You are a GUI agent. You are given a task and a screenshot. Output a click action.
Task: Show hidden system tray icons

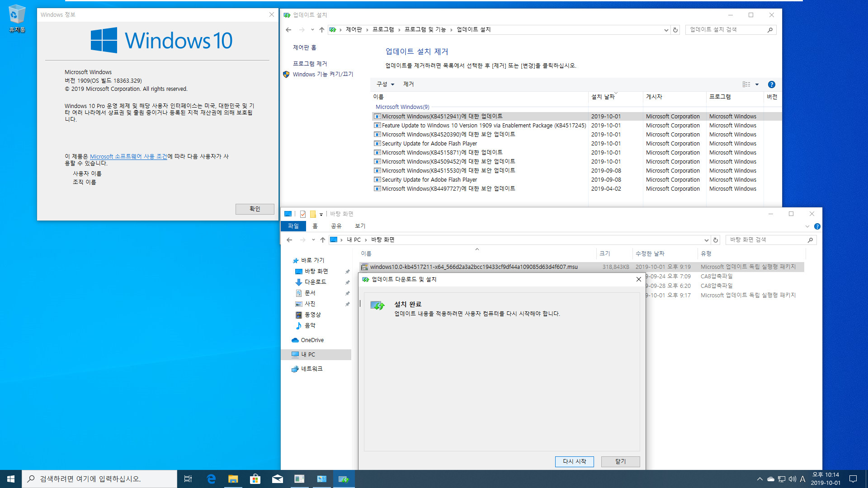click(759, 479)
